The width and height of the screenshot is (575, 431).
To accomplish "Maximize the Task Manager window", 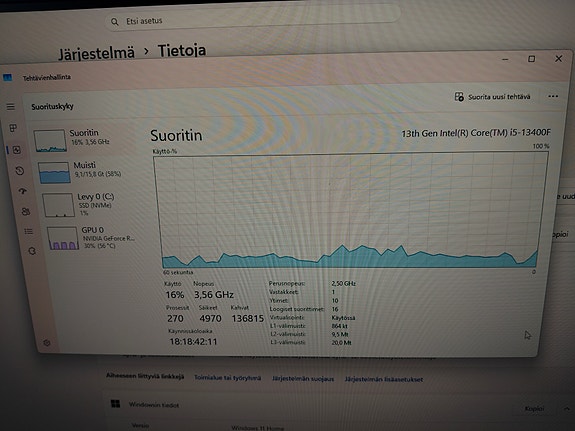I will [x=531, y=59].
